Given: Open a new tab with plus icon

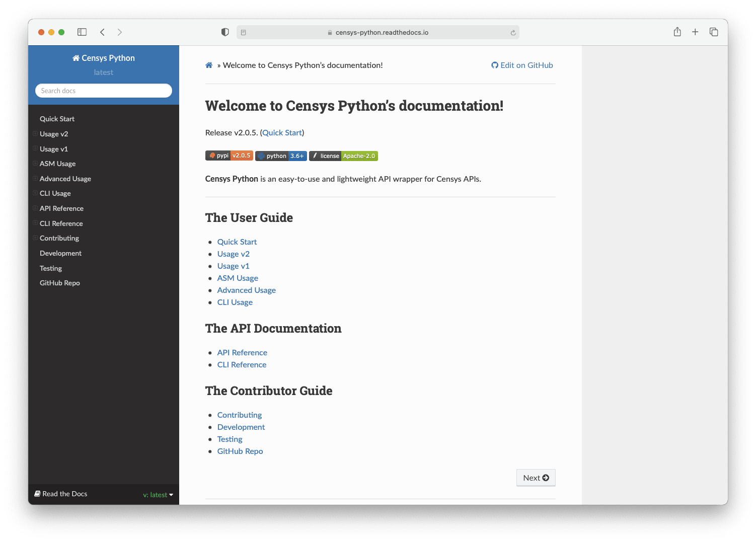Looking at the screenshot, I should 695,32.
